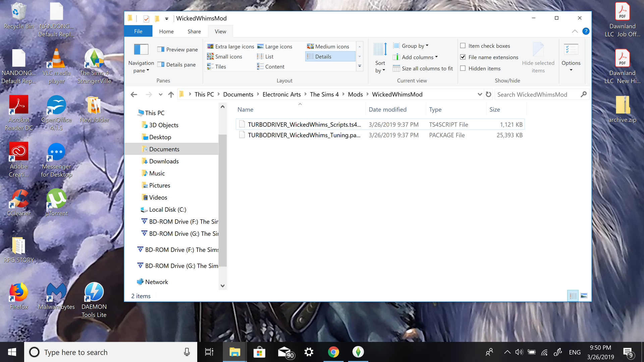Open Quick Access Toolbar customize dropdown
The image size is (644, 362).
coord(166,18)
